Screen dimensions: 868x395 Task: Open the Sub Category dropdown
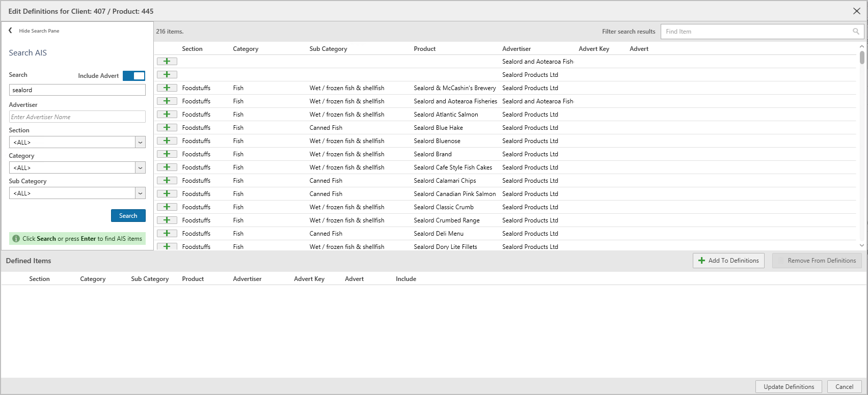point(140,193)
